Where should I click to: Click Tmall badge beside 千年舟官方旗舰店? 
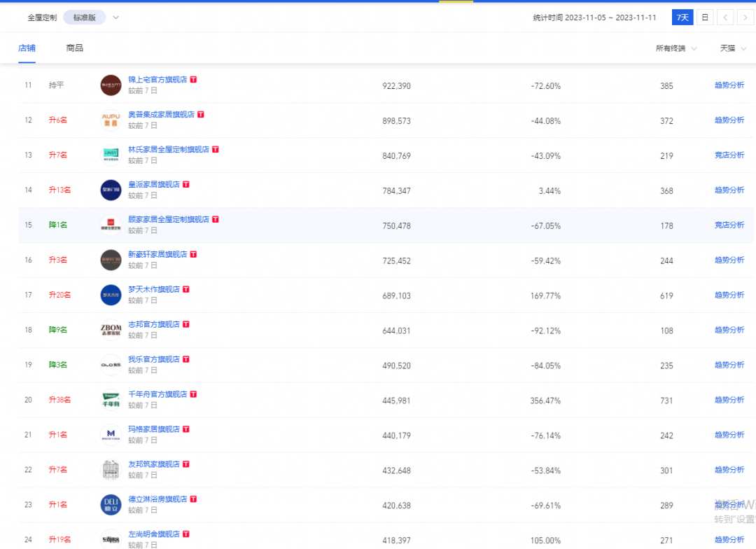click(x=193, y=394)
